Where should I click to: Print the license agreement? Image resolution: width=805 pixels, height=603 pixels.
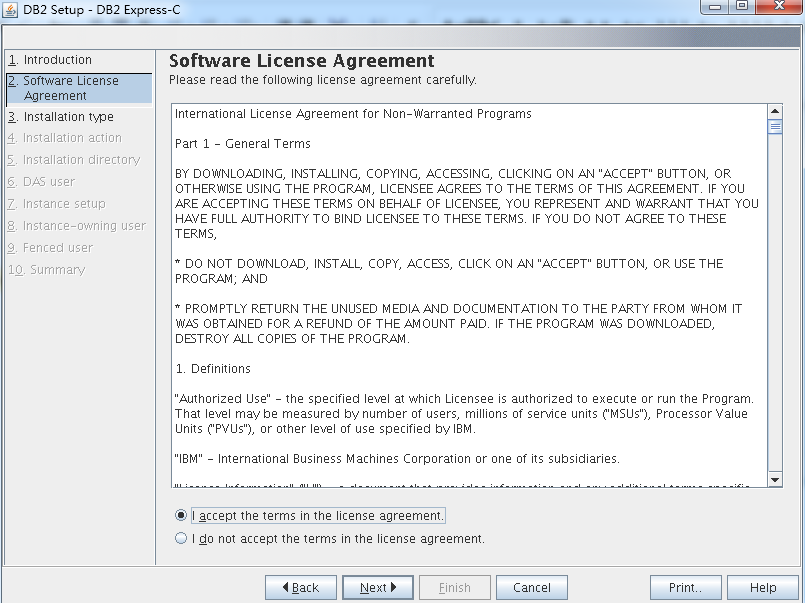[685, 588]
